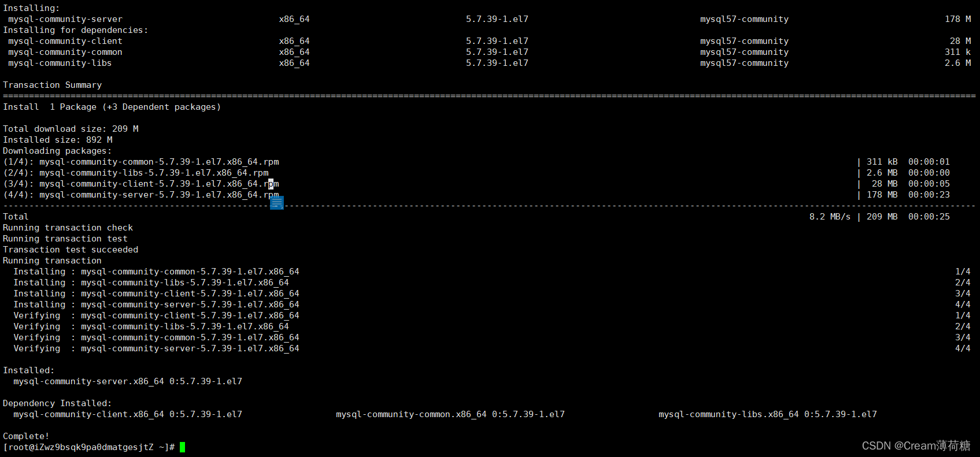Click "mysql-community-libs.x86_64" under Dependency Installed
Screen dimensions: 980x457
point(728,414)
